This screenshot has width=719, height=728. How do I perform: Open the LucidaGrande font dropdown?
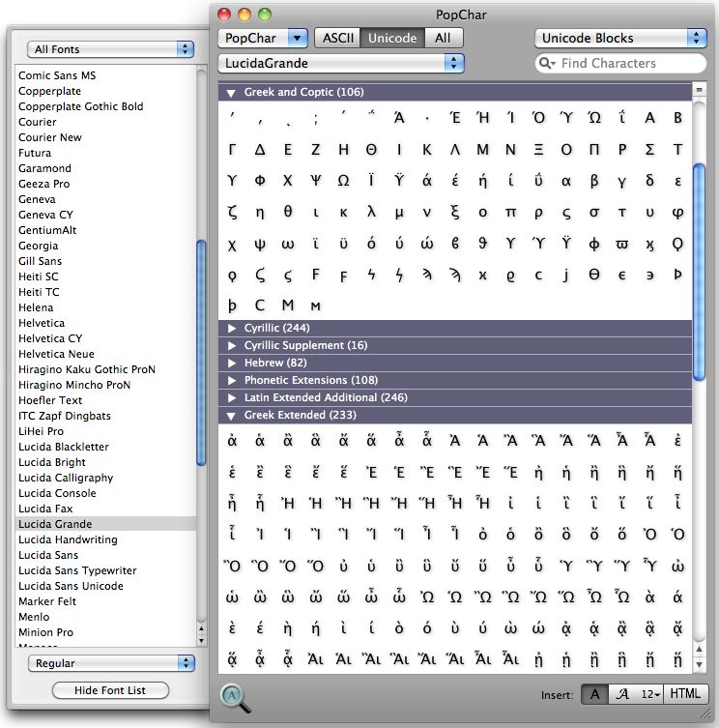coord(341,63)
